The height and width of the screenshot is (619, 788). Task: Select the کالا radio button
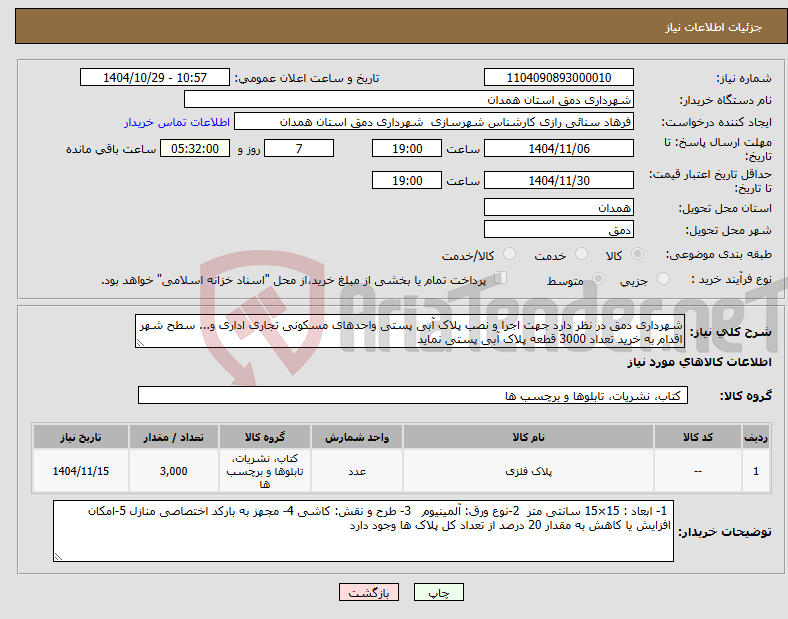click(x=637, y=254)
